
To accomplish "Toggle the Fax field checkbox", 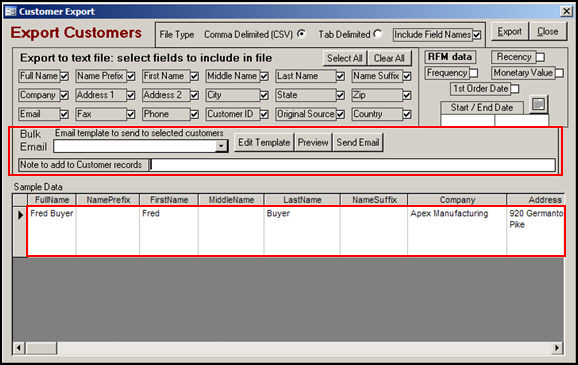I will 131,115.
